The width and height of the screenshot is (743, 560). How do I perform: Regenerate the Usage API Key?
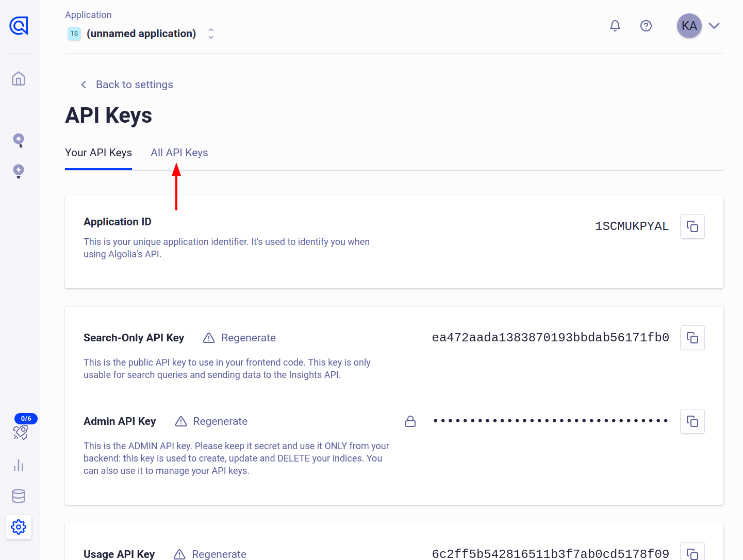pyautogui.click(x=210, y=554)
